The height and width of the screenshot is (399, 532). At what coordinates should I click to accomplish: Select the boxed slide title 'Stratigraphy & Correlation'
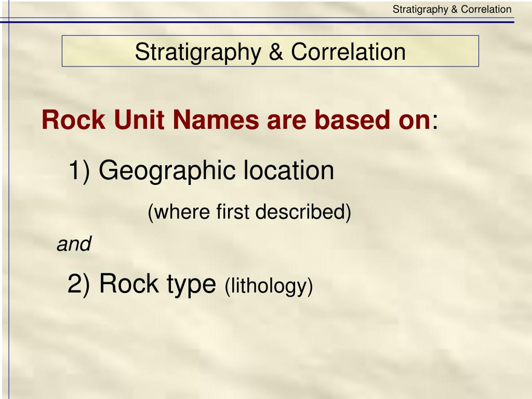[270, 51]
